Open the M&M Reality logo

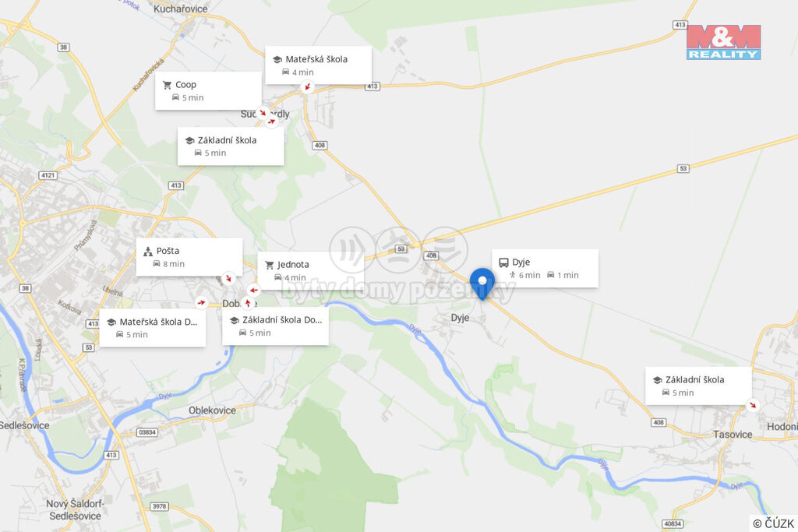723,42
